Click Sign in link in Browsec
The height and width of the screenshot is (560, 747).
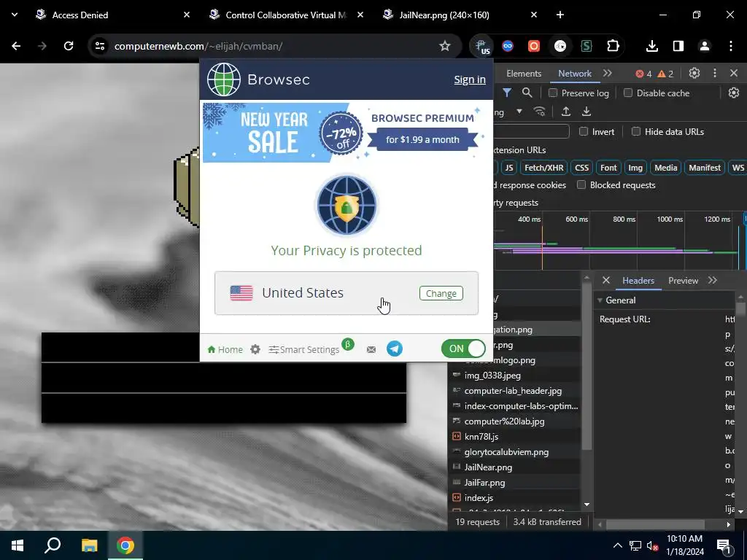coord(470,79)
